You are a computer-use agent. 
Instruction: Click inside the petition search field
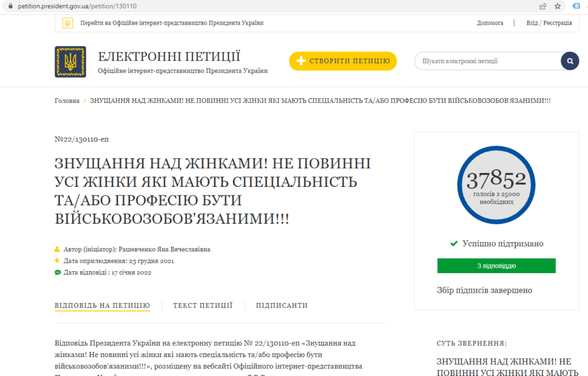pos(482,60)
